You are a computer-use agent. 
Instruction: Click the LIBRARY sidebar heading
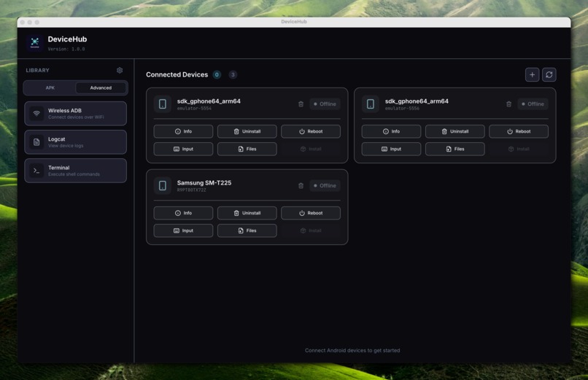37,71
